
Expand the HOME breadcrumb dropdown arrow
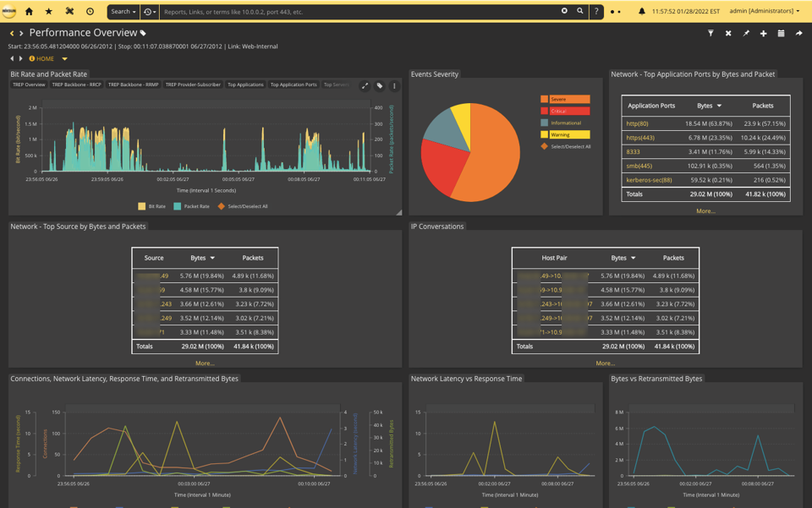coord(64,59)
